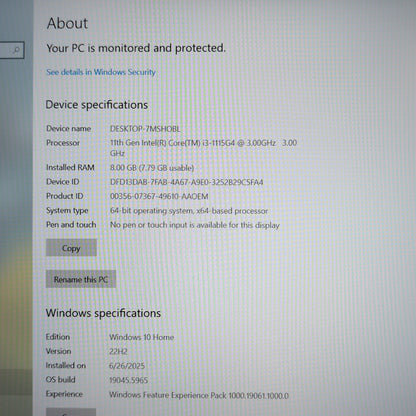
Task: Click the 64-bit operating system text
Action: pyautogui.click(x=189, y=211)
